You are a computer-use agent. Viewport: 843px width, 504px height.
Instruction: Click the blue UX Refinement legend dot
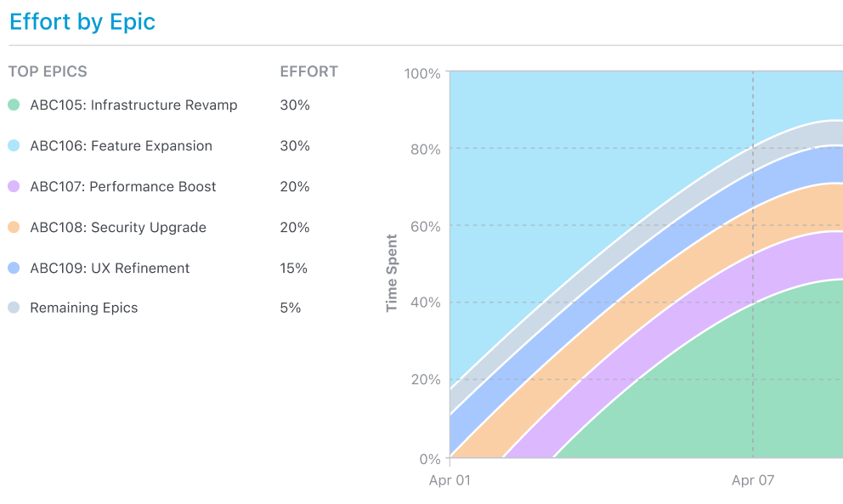[14, 269]
